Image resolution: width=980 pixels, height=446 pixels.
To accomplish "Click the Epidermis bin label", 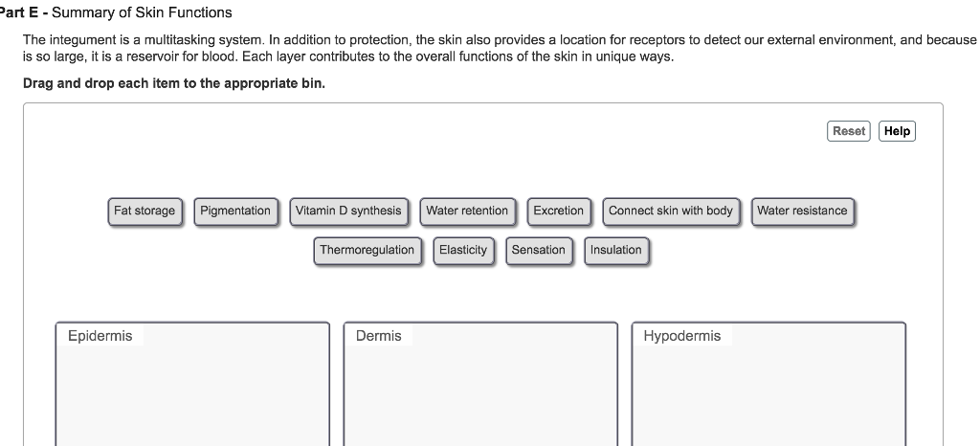I will tap(100, 336).
